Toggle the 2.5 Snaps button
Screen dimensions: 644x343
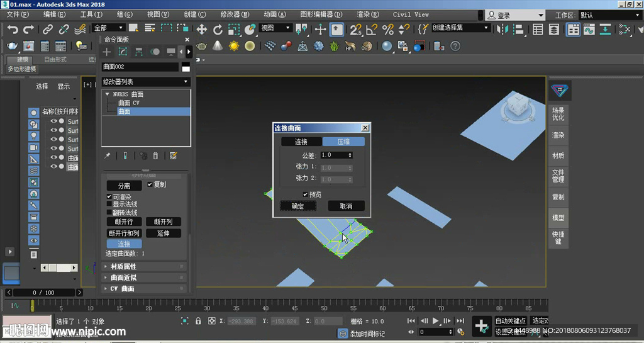(x=355, y=29)
